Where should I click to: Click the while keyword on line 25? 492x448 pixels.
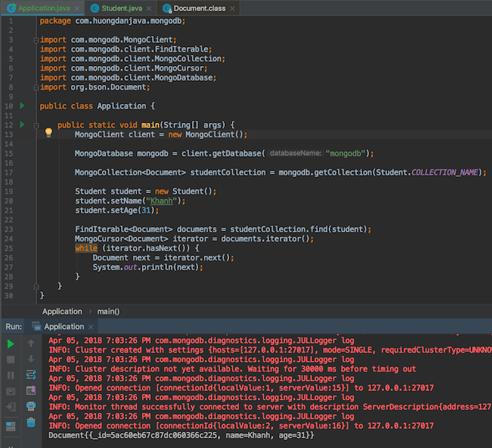pyautogui.click(x=86, y=249)
